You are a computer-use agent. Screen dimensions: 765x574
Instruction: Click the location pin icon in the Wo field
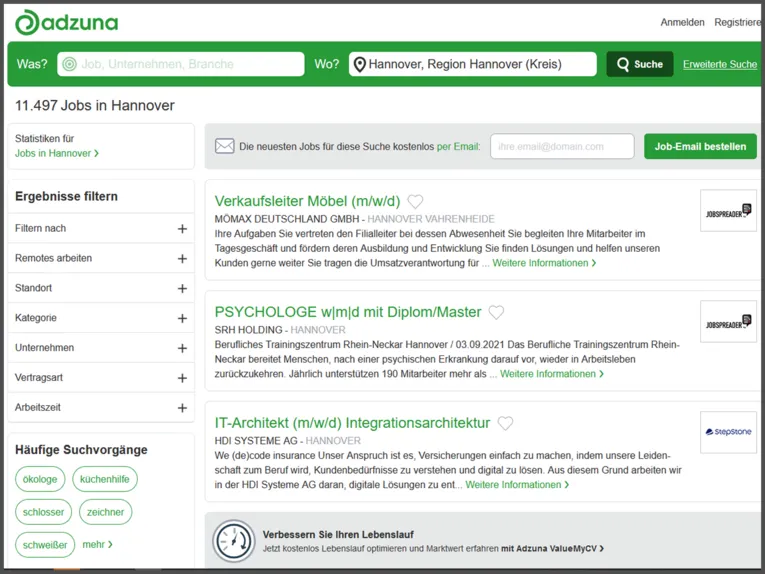tap(360, 64)
